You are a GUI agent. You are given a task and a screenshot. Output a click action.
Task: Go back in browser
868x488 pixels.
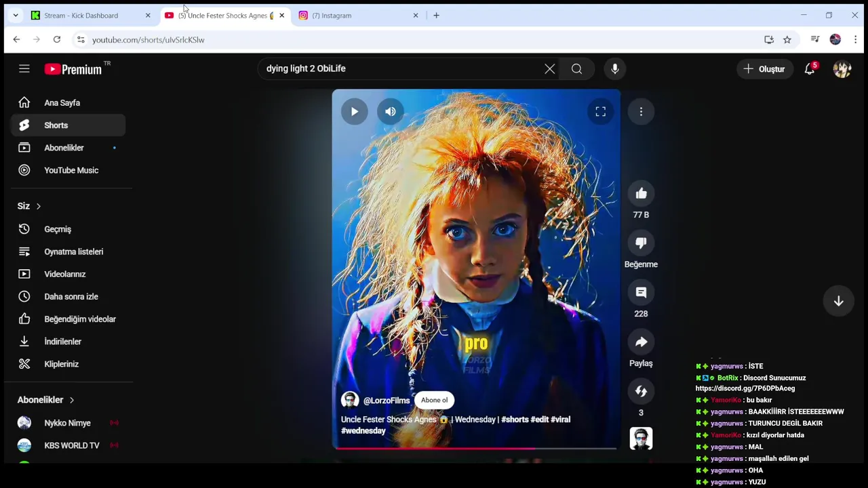pyautogui.click(x=16, y=40)
